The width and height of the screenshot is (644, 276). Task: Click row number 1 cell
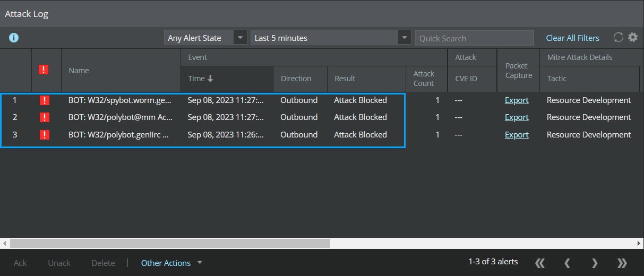tap(15, 100)
